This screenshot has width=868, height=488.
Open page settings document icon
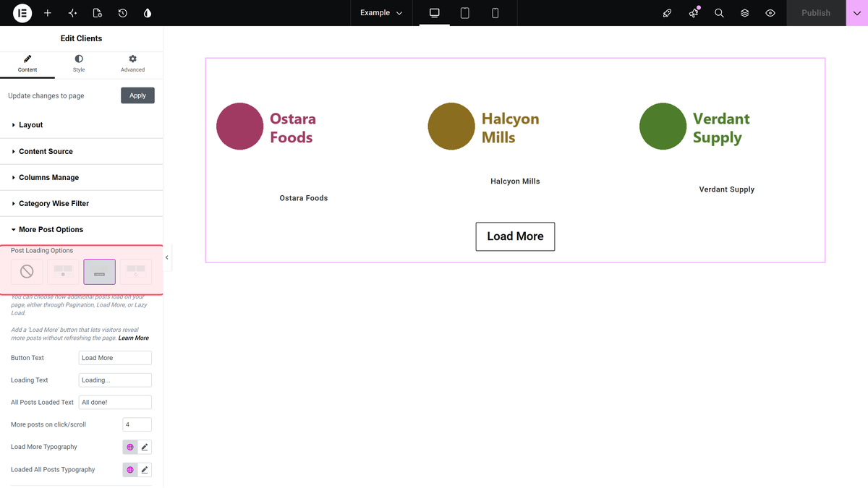(x=98, y=13)
